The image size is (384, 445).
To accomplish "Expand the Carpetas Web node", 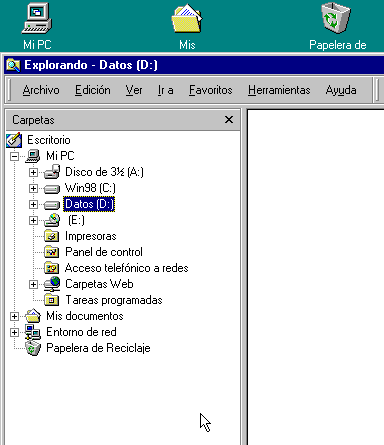I will tap(33, 284).
